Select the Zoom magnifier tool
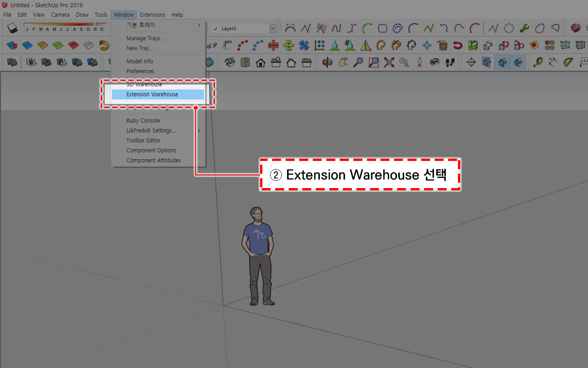This screenshot has height=368, width=588. [358, 62]
